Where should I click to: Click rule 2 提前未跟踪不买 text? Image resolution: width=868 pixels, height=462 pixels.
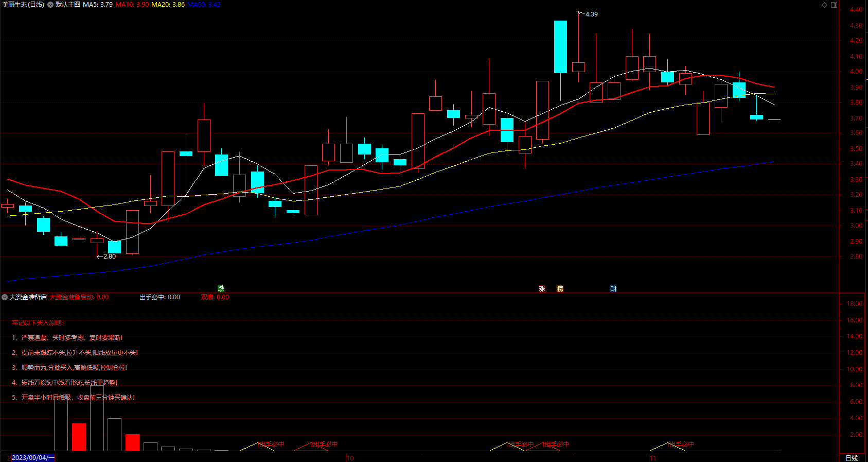(75, 353)
